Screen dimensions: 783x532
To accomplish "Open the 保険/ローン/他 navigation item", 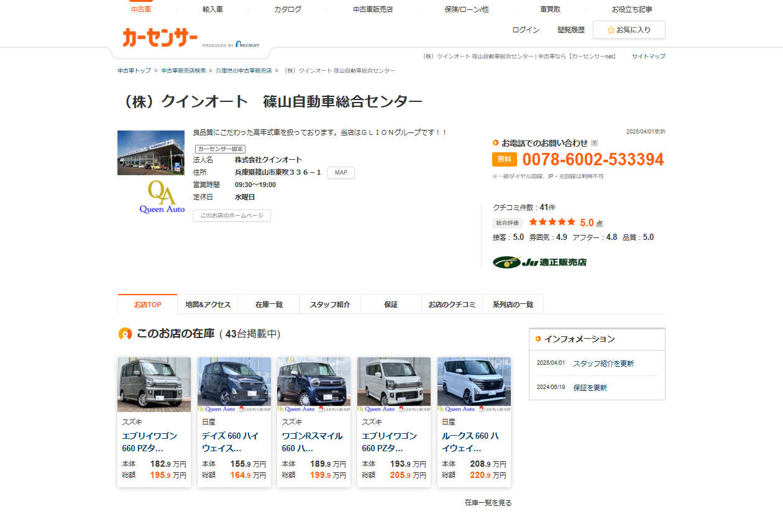I will [x=467, y=9].
